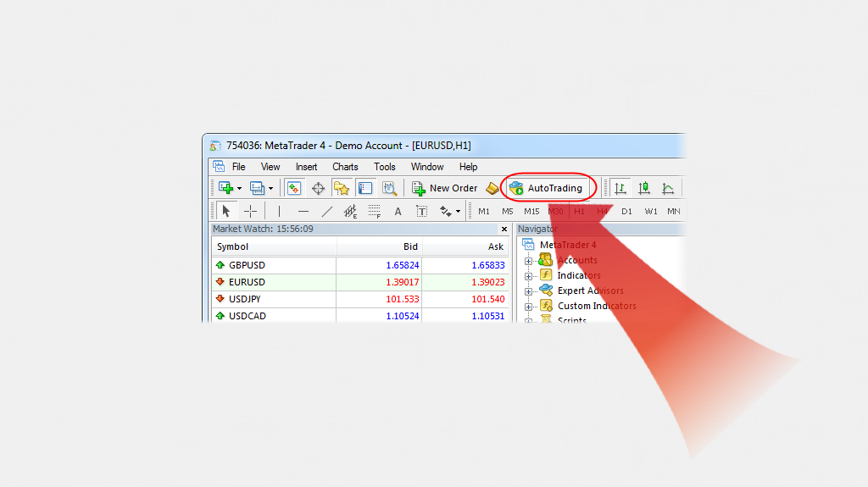Open the Profiles dropdown arrow
Viewport: 868px width, 487px height.
pyautogui.click(x=270, y=188)
